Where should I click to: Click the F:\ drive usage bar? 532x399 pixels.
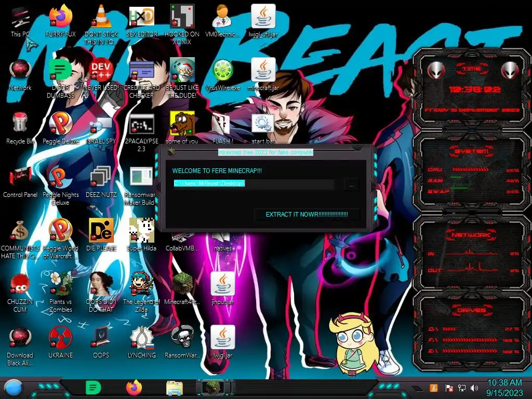pos(470,340)
